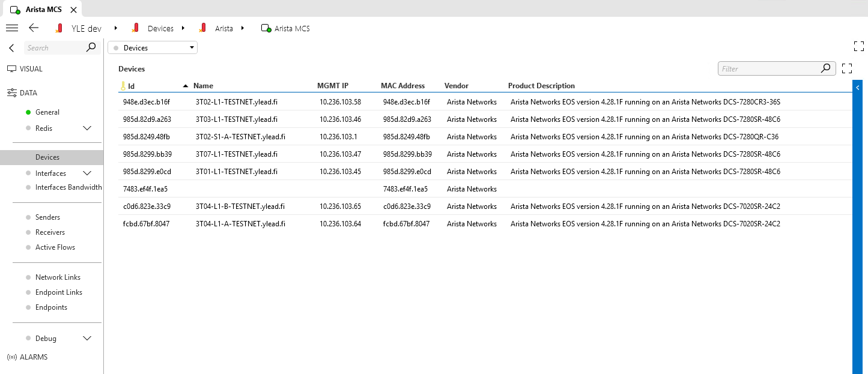This screenshot has height=374, width=868.
Task: Click the Filter magnifier icon
Action: [827, 68]
